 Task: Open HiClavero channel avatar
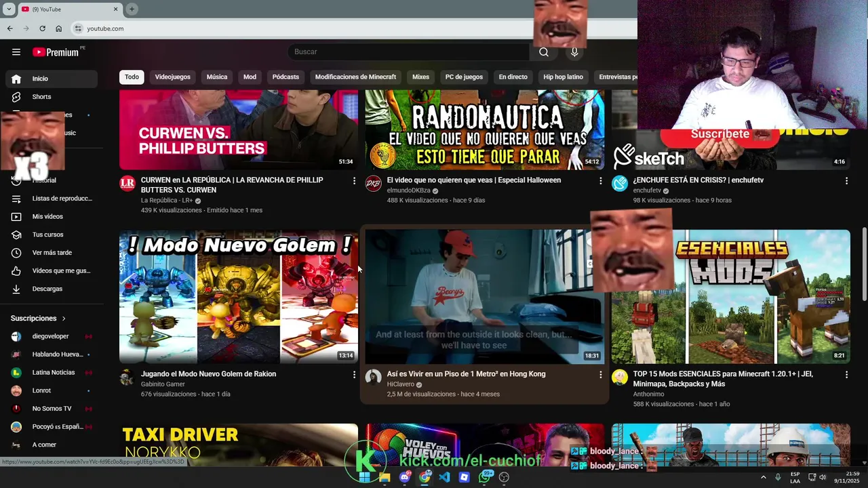374,378
